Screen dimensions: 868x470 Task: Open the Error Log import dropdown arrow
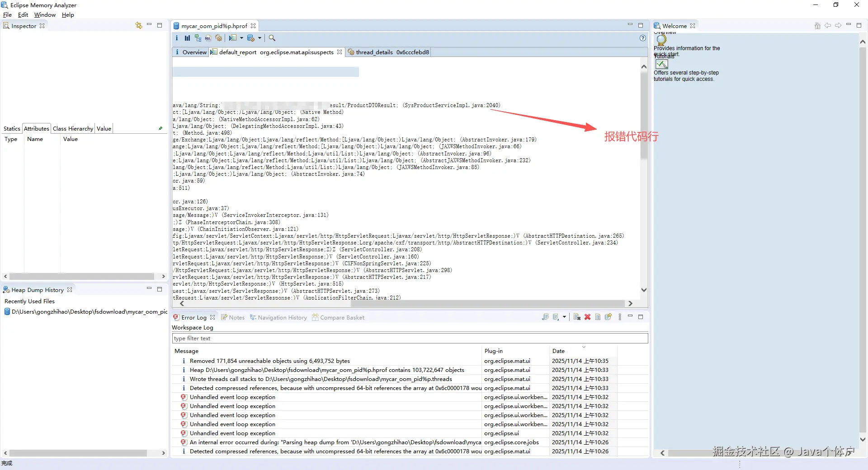click(x=564, y=317)
